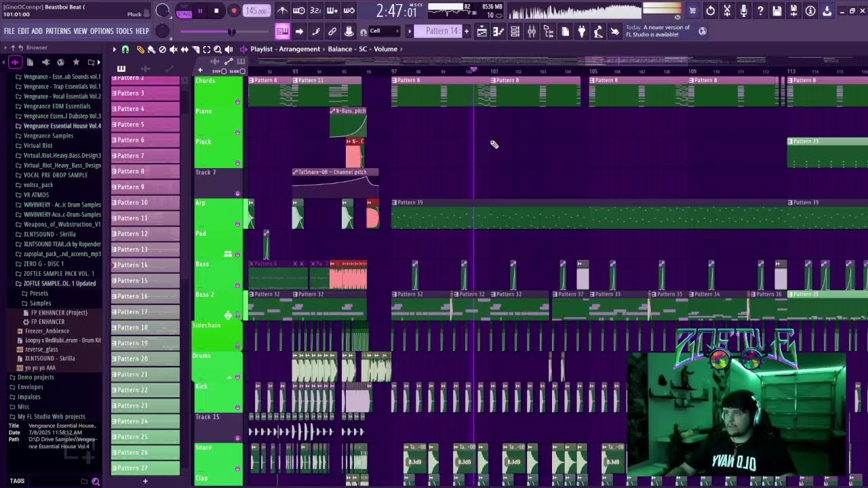
Task: Save the project with the floppy icon
Action: coord(776,11)
